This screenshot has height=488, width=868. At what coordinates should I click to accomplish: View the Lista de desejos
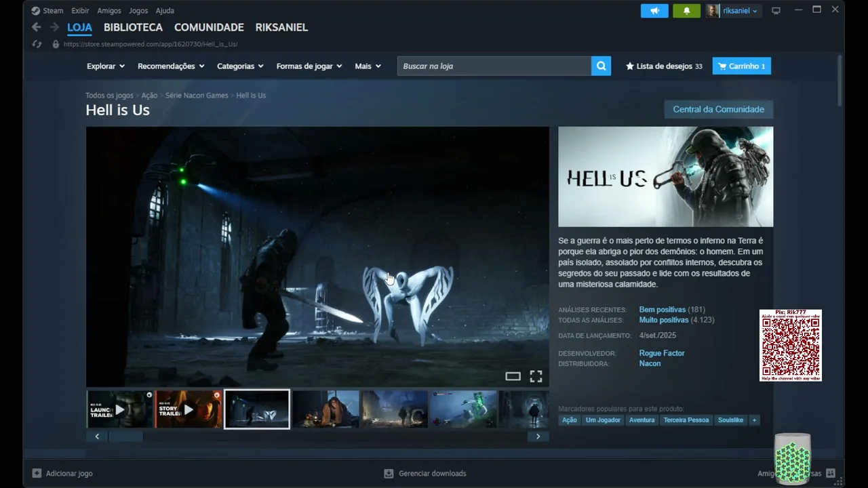(x=664, y=66)
